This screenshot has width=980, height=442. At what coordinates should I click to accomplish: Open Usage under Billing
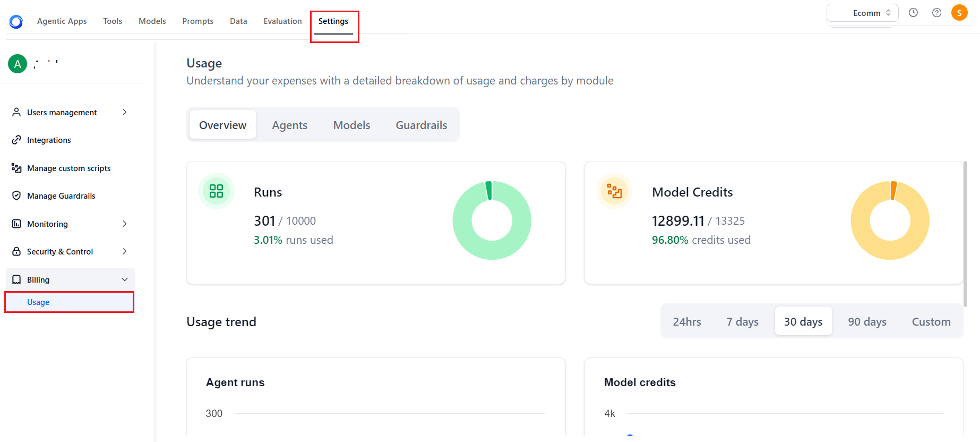tap(70, 302)
